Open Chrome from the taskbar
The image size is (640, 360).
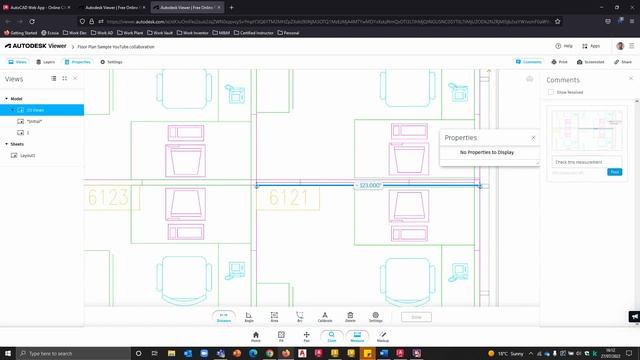(x=269, y=353)
